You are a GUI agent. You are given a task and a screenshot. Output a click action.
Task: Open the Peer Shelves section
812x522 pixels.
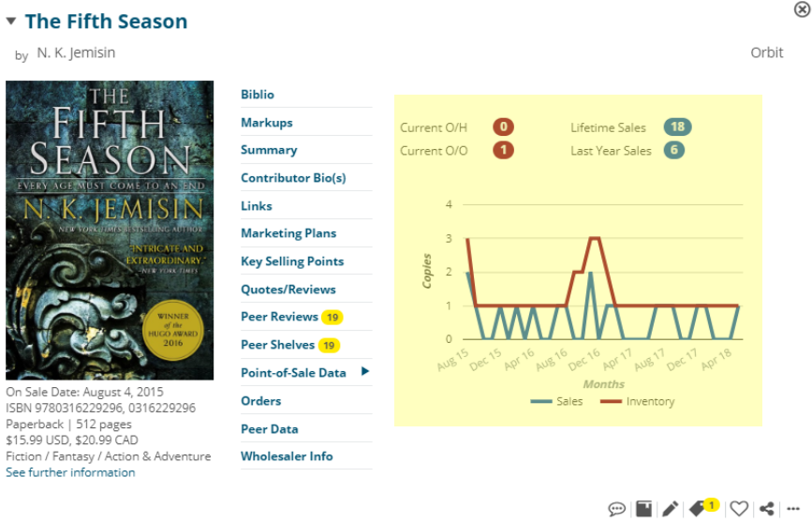coord(278,345)
